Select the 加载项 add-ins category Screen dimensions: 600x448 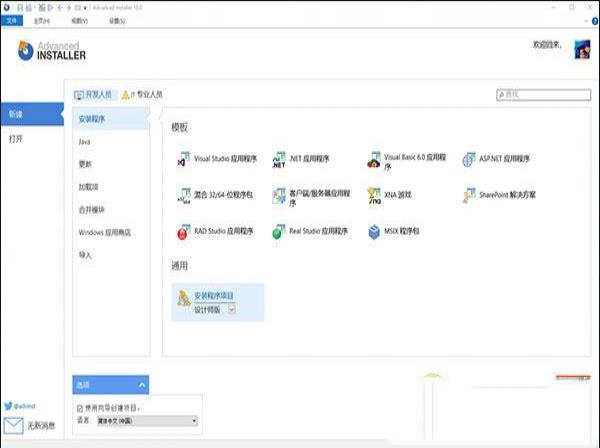click(x=88, y=187)
